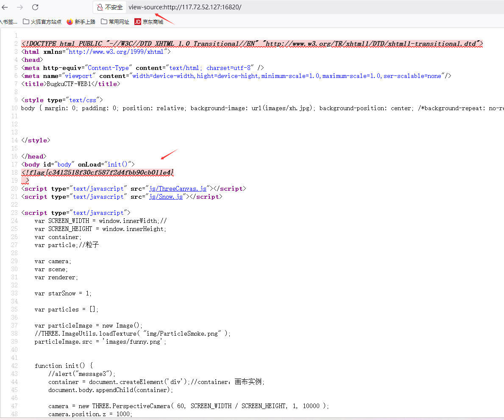Click the xmlns value http://www.w3.org/1999/xhtml
Image resolution: width=504 pixels, height=420 pixels.
[116, 52]
